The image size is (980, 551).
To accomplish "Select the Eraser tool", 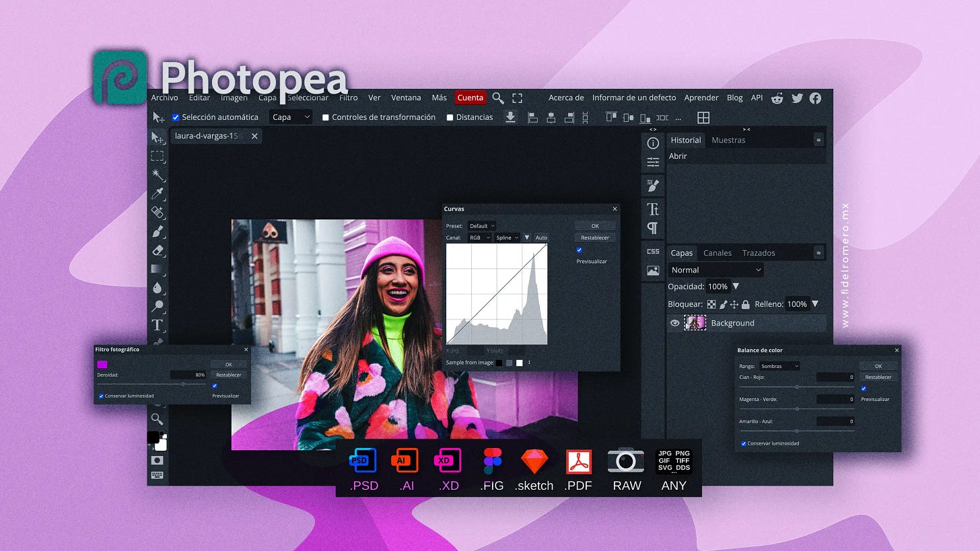I will [x=157, y=250].
